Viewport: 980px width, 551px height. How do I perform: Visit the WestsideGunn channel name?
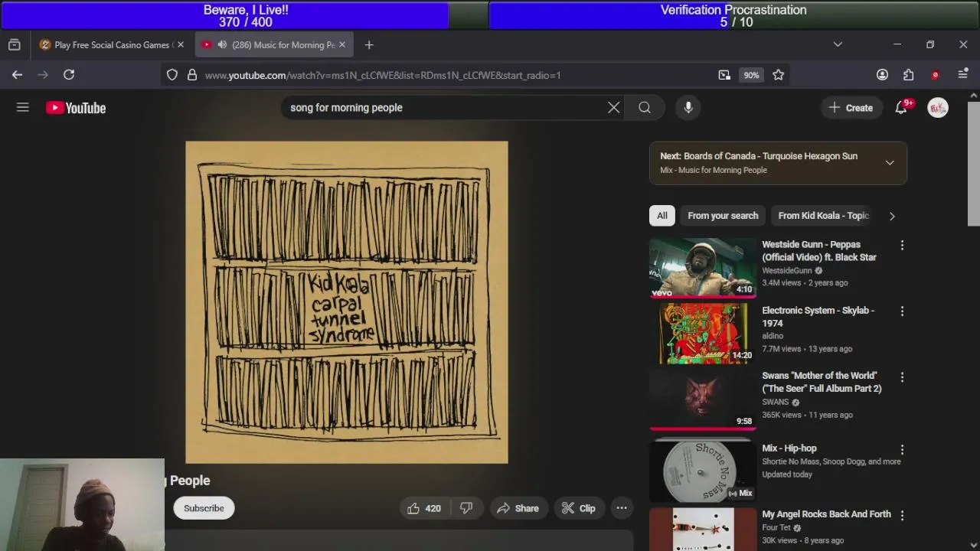(x=787, y=270)
